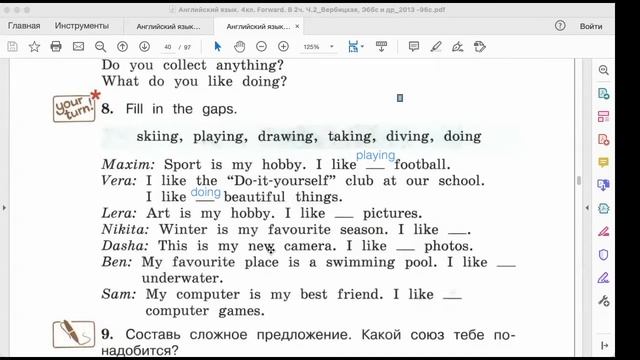The width and height of the screenshot is (640, 360).
Task: Open Combine Files tool in sidebar
Action: click(604, 185)
